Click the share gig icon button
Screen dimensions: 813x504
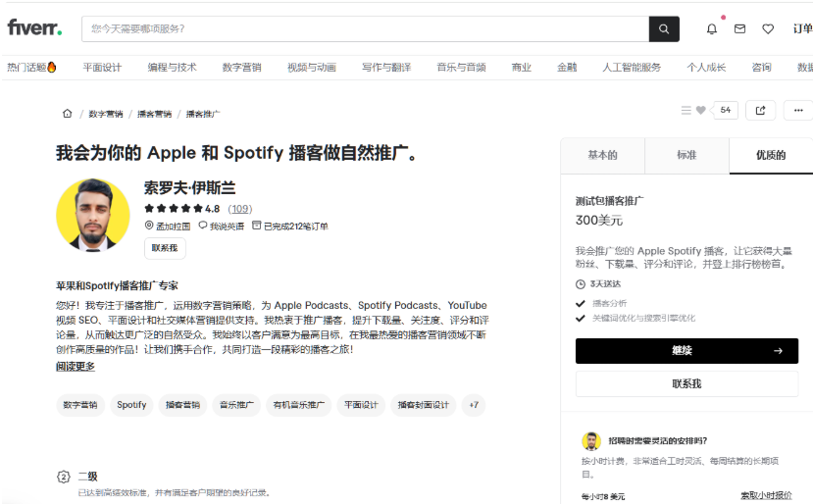(x=761, y=110)
